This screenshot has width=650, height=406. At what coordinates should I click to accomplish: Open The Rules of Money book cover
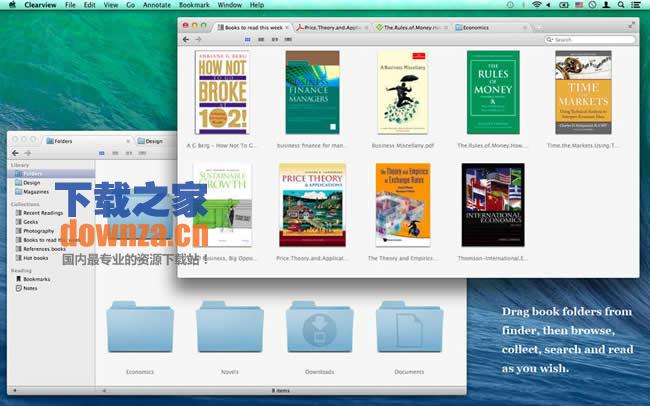click(493, 92)
